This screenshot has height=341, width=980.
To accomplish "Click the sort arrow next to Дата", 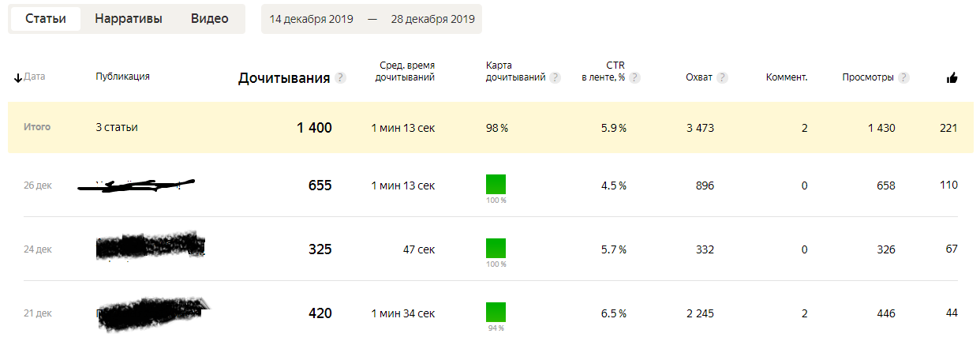I will click(18, 77).
